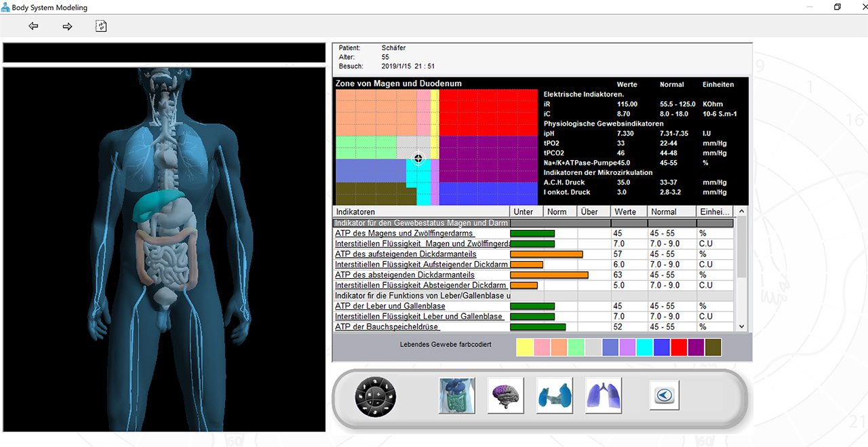The height and width of the screenshot is (447, 868).
Task: Select the yellow tissue color swatch
Action: point(525,347)
